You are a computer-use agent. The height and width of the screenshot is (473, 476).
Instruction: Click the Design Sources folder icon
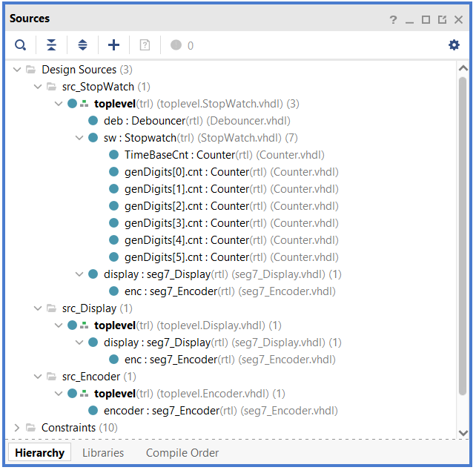pos(30,70)
